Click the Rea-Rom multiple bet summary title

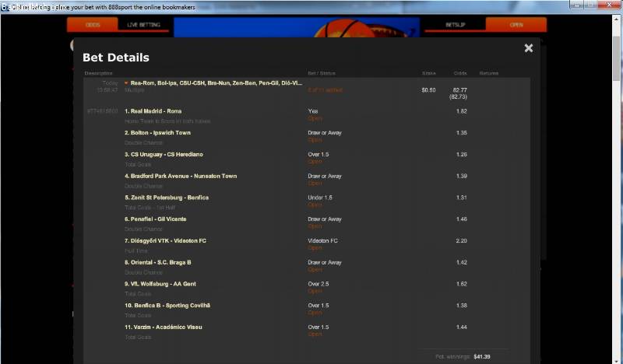tap(216, 83)
